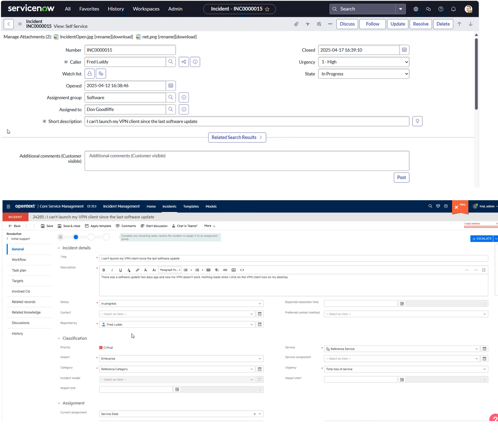Open the Impact dropdown showing Enterprise

coord(181,359)
